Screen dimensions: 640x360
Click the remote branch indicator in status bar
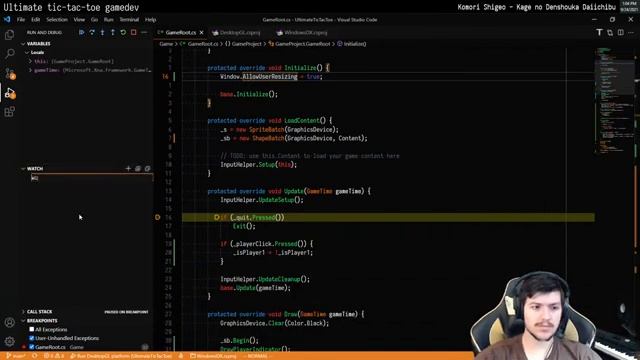tap(15, 356)
